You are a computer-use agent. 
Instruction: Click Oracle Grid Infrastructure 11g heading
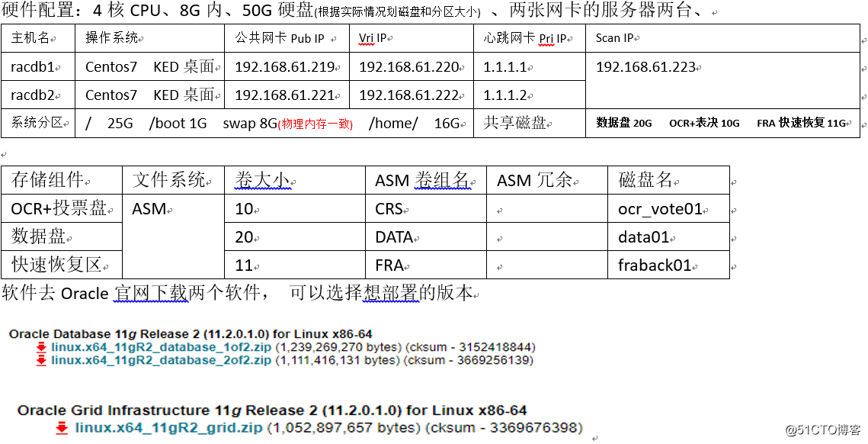272,410
